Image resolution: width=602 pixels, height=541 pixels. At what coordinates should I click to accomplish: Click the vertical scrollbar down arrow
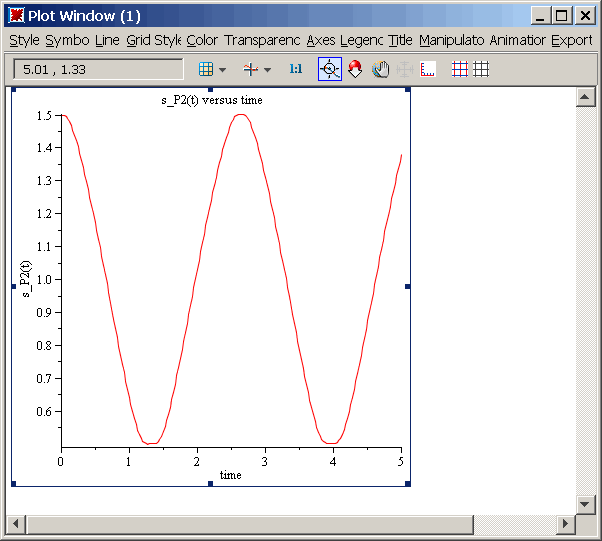pyautogui.click(x=586, y=503)
